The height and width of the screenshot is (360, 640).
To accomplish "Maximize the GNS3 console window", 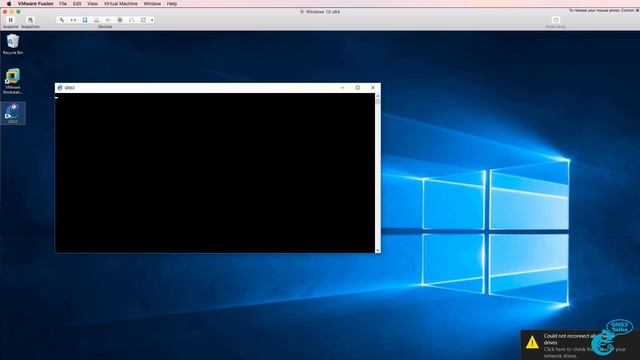I will pyautogui.click(x=358, y=88).
